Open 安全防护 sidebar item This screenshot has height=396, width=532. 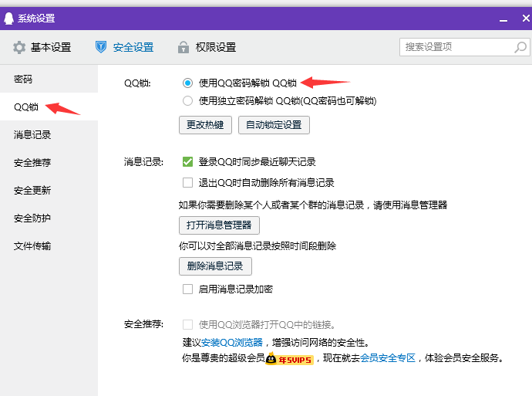49,218
